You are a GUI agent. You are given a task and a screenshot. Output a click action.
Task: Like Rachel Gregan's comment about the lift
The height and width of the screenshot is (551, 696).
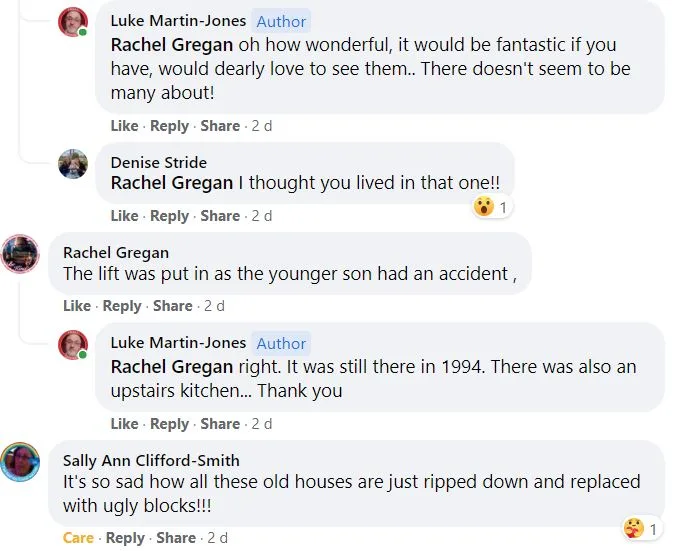[77, 306]
